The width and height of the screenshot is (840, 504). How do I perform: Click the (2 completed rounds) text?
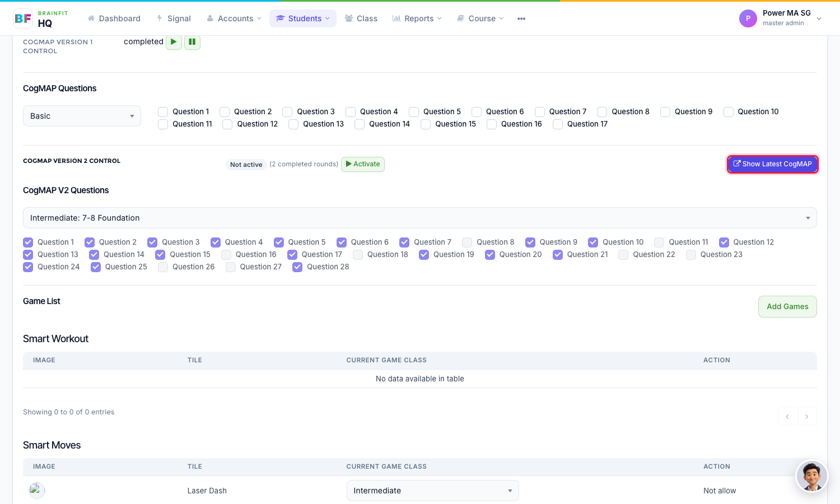point(304,164)
